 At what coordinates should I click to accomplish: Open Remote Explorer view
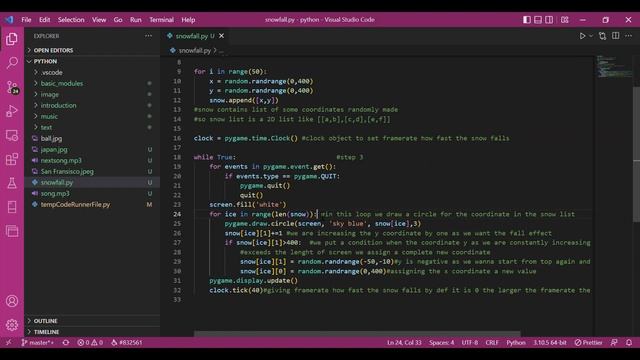coord(12,136)
